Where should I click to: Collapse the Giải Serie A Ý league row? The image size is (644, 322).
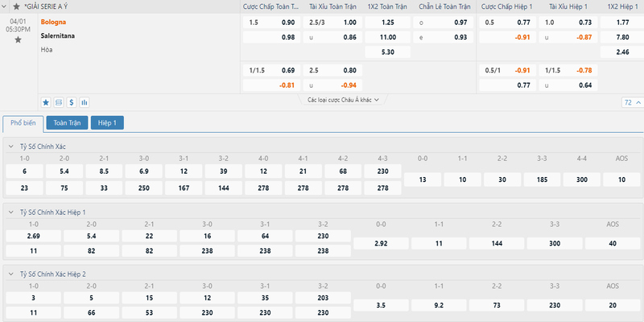tap(5, 6)
